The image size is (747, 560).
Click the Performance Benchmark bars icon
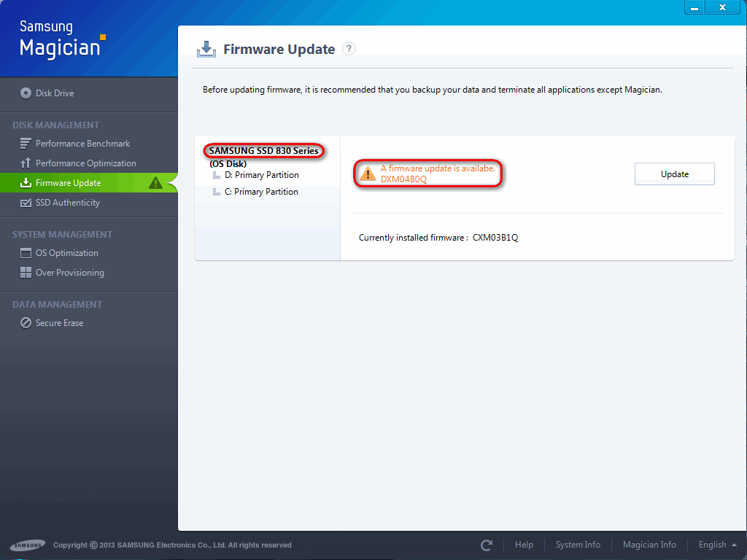click(26, 144)
